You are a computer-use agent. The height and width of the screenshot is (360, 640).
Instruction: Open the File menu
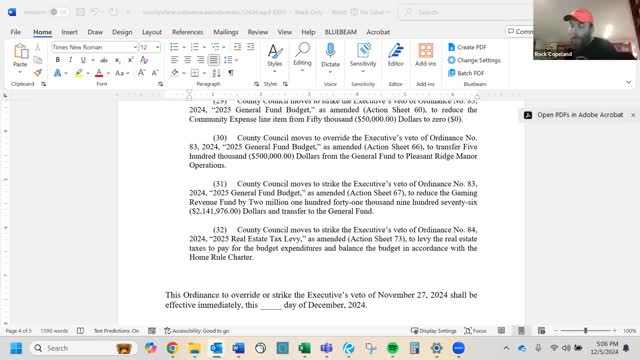click(16, 32)
